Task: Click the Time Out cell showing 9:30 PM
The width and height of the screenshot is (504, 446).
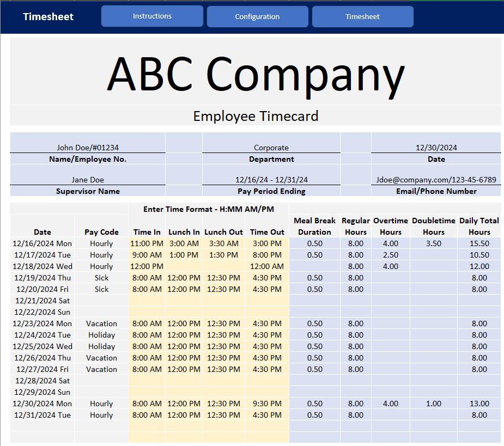Action: point(266,404)
